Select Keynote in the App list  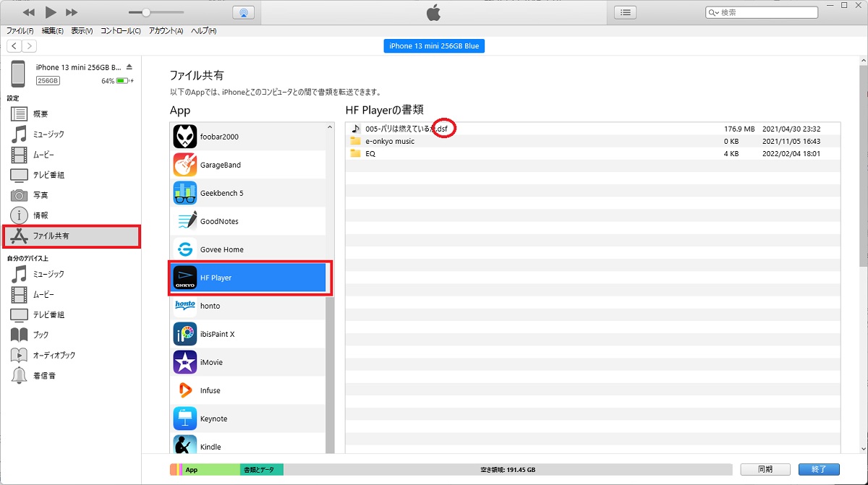pos(247,419)
